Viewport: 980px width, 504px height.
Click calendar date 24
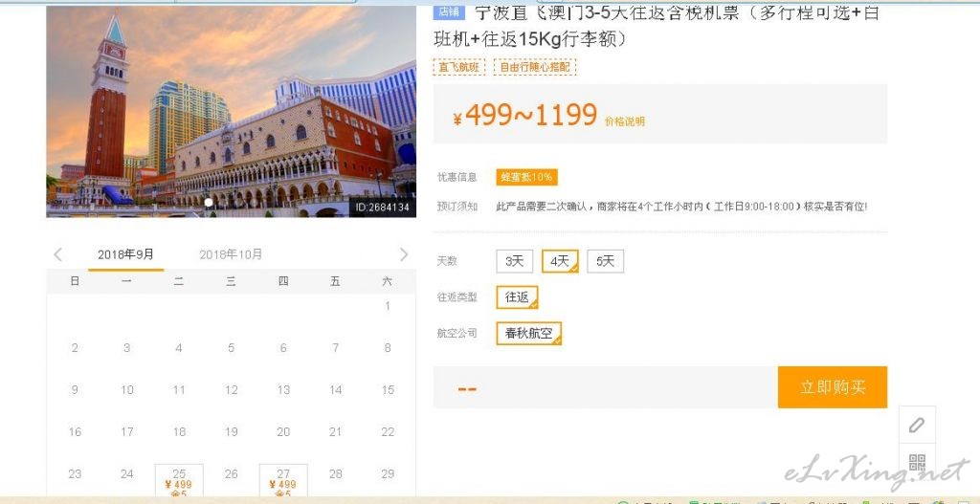(127, 474)
